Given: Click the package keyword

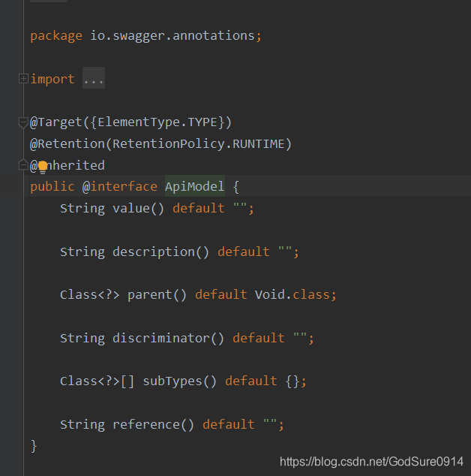Looking at the screenshot, I should [56, 36].
